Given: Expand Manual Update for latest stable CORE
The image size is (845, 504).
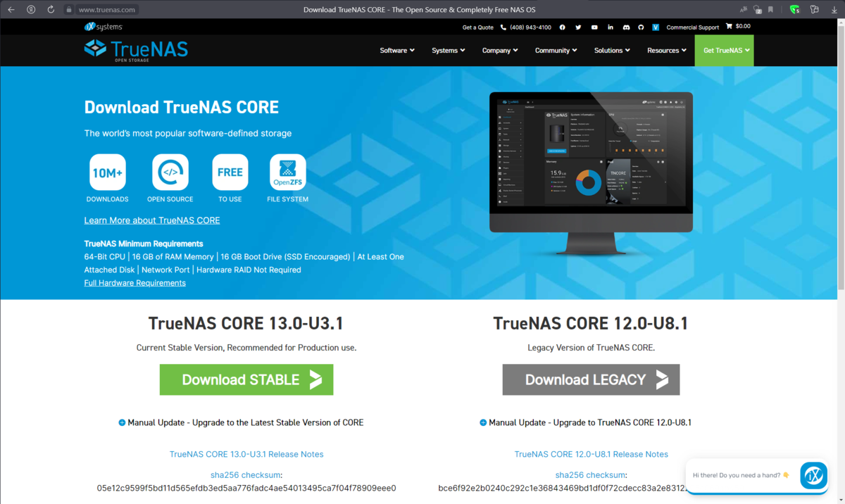Looking at the screenshot, I should pyautogui.click(x=241, y=423).
